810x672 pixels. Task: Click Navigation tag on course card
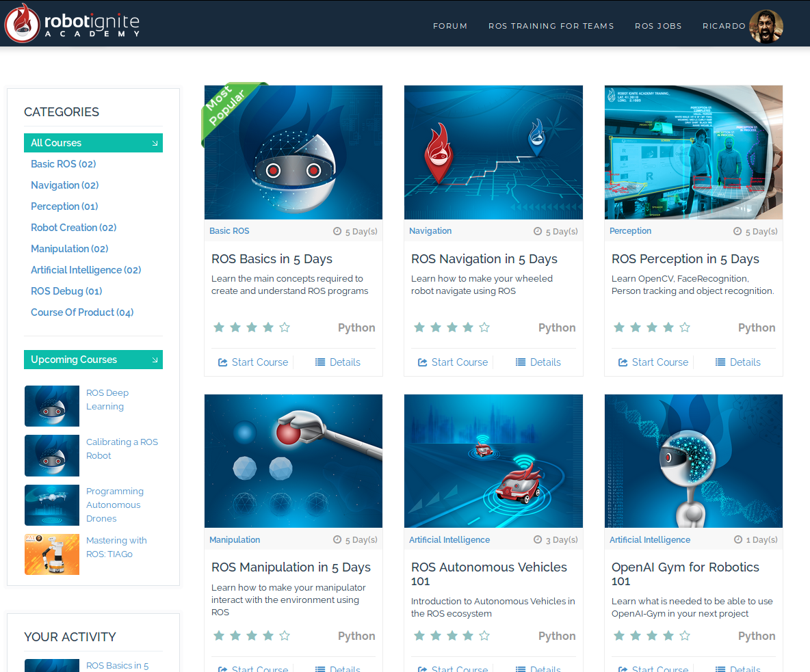point(430,230)
